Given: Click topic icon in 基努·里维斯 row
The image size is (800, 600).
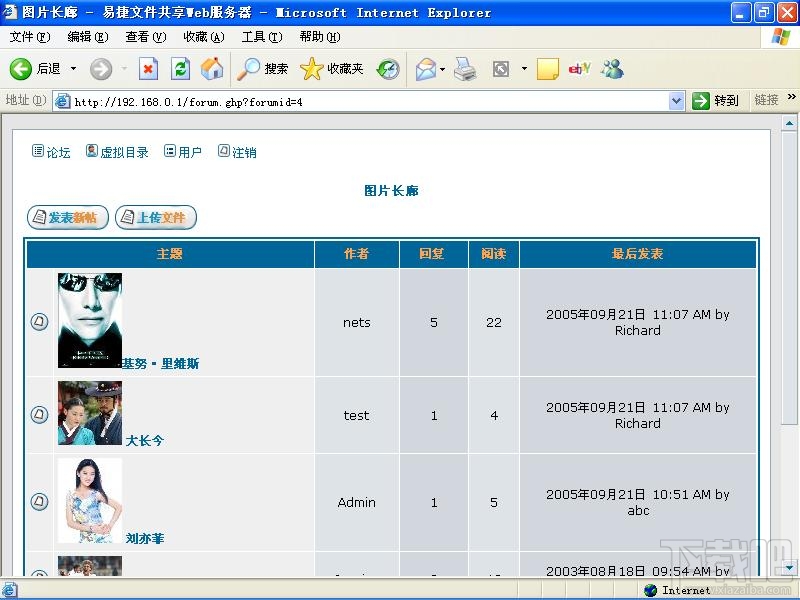Looking at the screenshot, I should pyautogui.click(x=39, y=321).
